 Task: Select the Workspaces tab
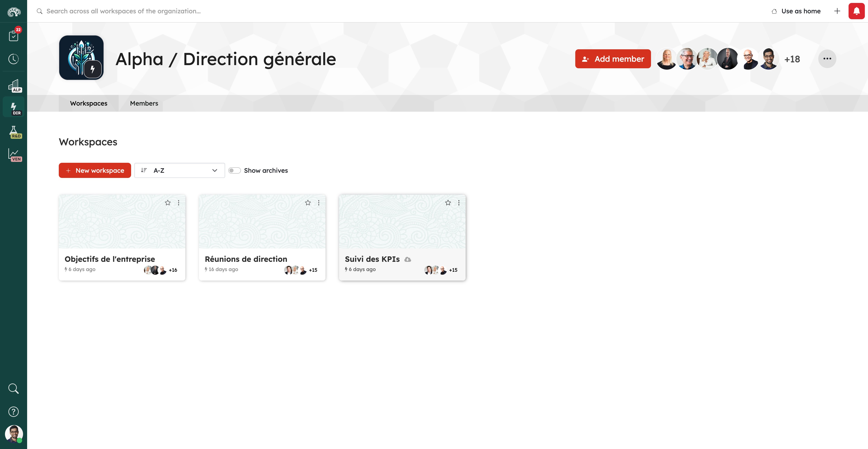(89, 104)
